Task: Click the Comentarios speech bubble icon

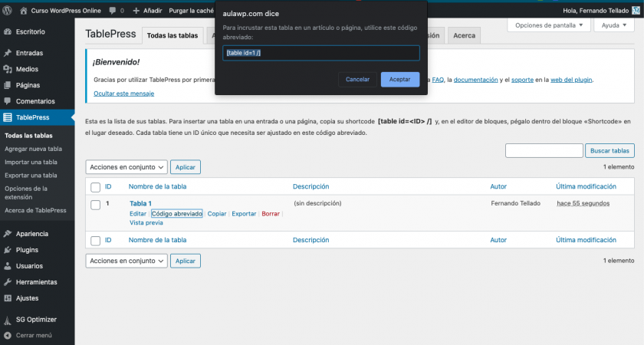Action: [8, 101]
